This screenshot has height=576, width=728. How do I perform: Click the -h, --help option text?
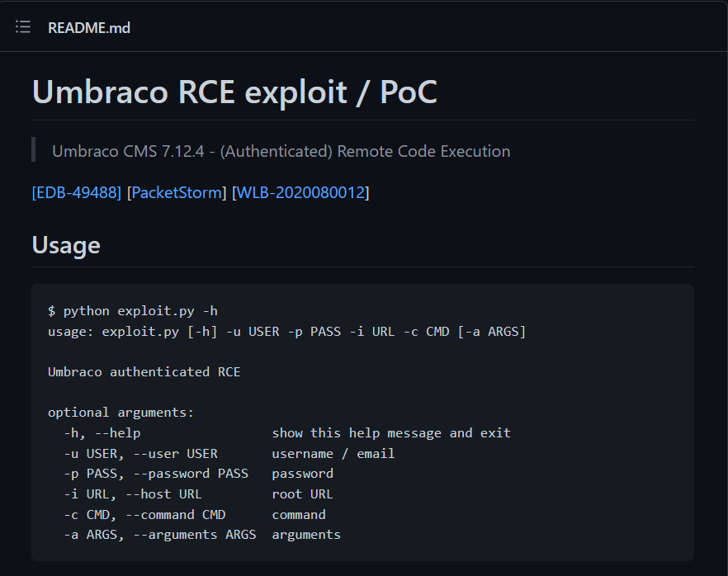(x=102, y=433)
